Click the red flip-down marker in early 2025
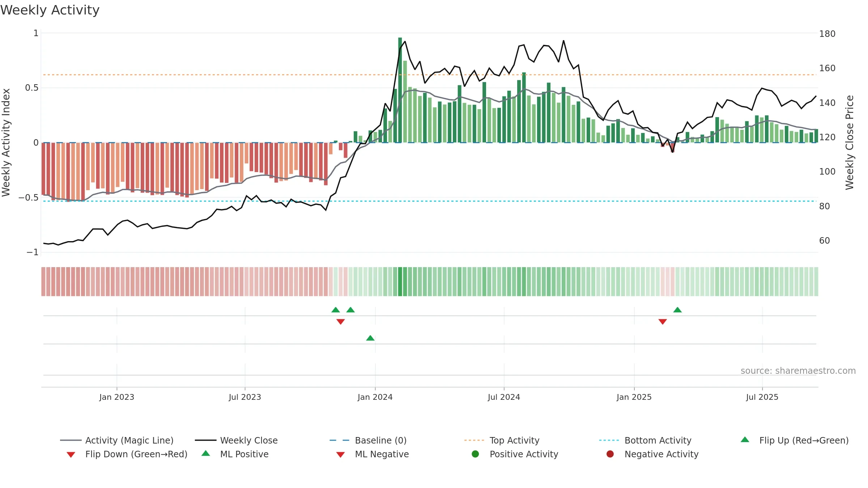This screenshot has width=868, height=488. (663, 322)
